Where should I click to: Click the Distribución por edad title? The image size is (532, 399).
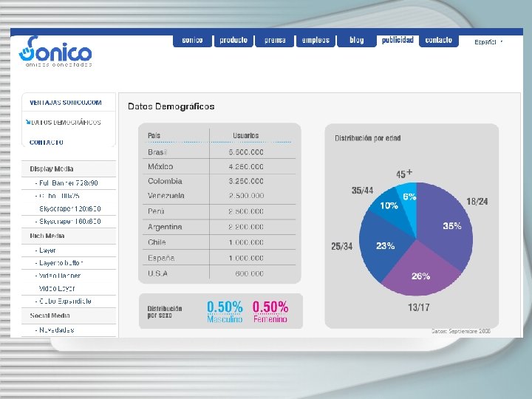(x=368, y=138)
